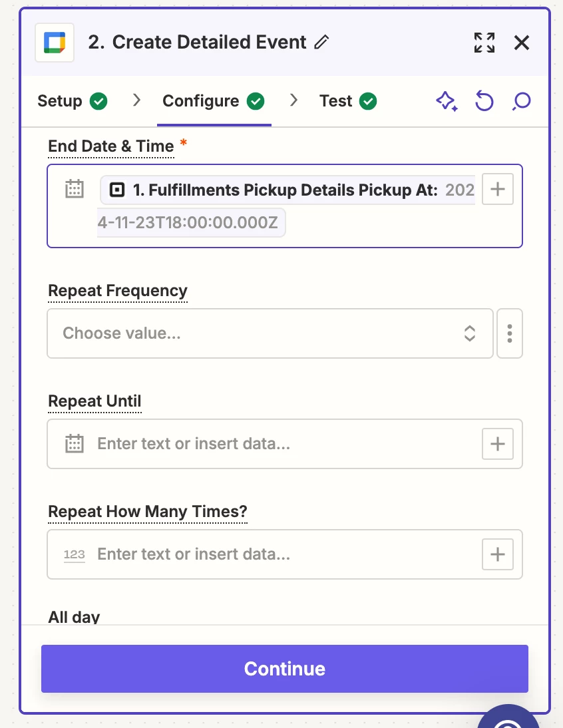Image resolution: width=563 pixels, height=728 pixels.
Task: Expand the step editor to full screen
Action: tap(484, 43)
